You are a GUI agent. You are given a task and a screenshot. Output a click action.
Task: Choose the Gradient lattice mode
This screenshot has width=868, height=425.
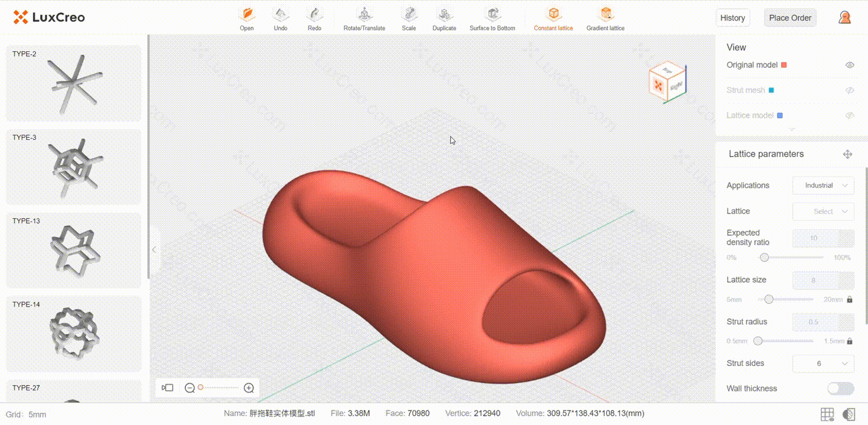(x=606, y=18)
